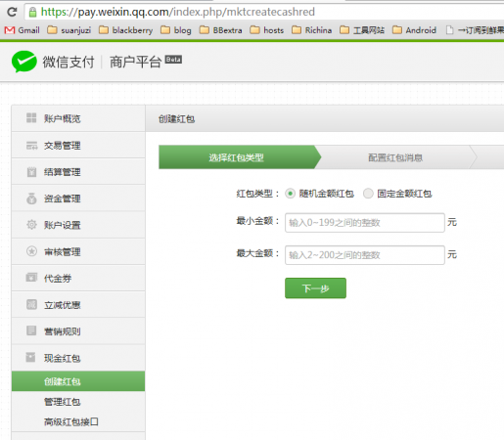This screenshot has width=504, height=440.
Task: Click the 账户设置 gear icon
Action: (31, 225)
